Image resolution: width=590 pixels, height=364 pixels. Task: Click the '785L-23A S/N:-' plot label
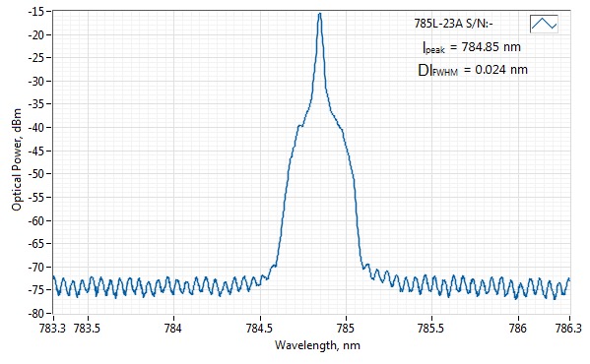point(453,24)
